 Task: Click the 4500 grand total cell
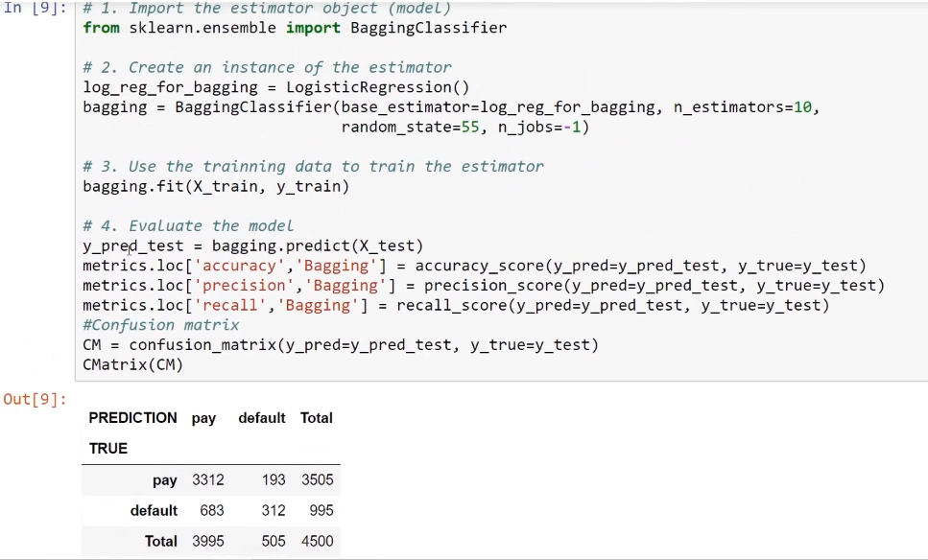coord(318,541)
